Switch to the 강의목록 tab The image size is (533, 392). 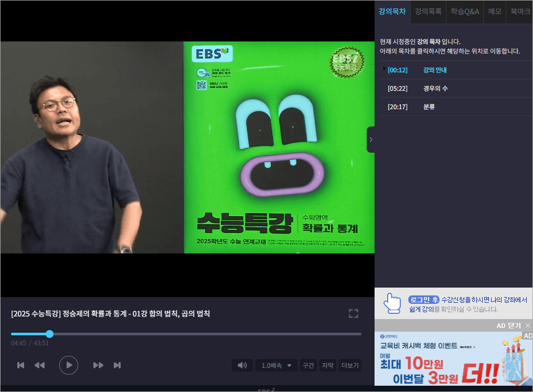(428, 12)
